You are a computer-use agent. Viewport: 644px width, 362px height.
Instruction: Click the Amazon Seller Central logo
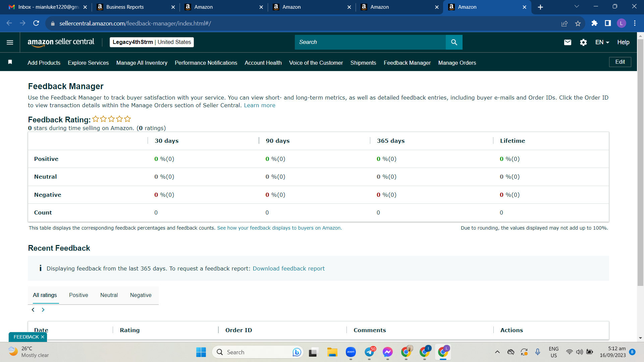point(61,42)
